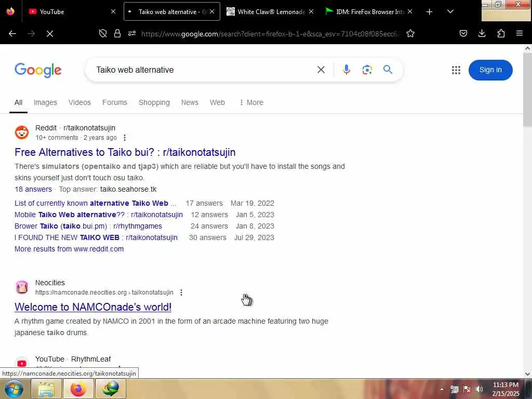Stop loading the page
Screen dimensions: 532x399
click(x=50, y=34)
